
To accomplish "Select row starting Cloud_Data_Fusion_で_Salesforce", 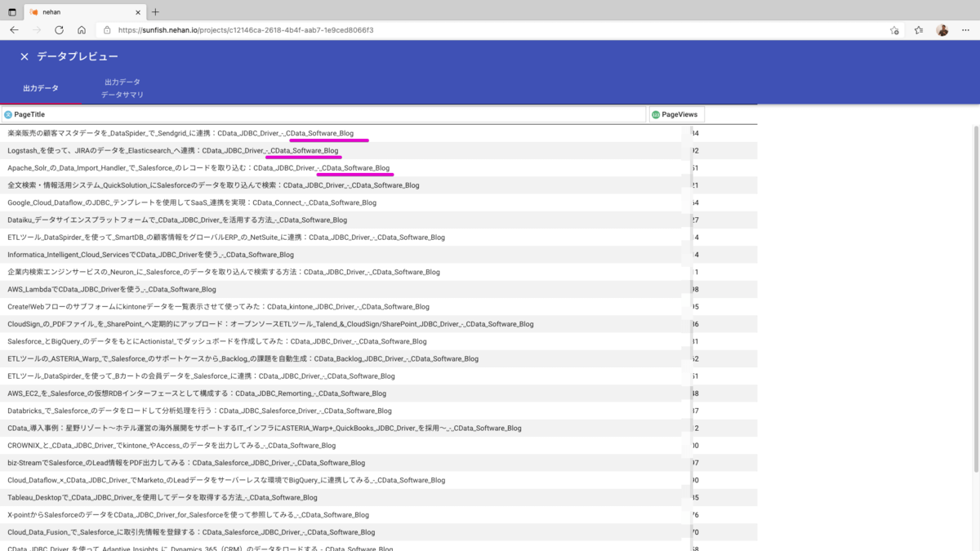I will coord(379,532).
